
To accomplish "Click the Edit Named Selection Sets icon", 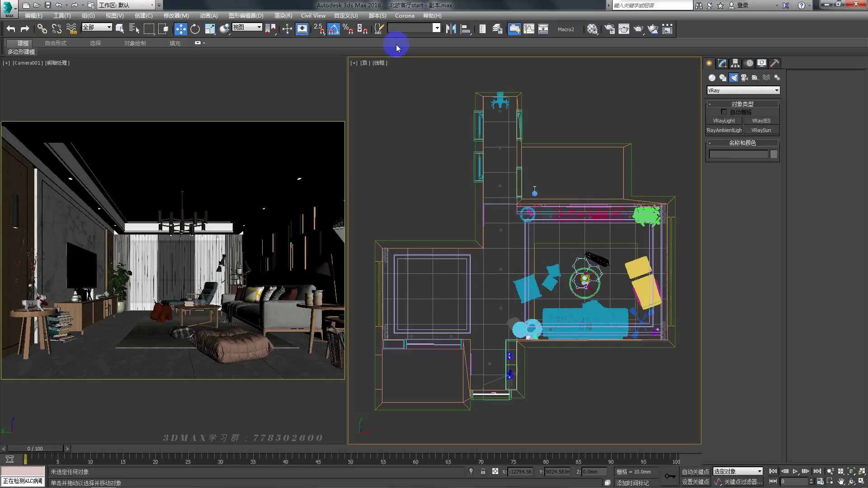I will tap(379, 29).
